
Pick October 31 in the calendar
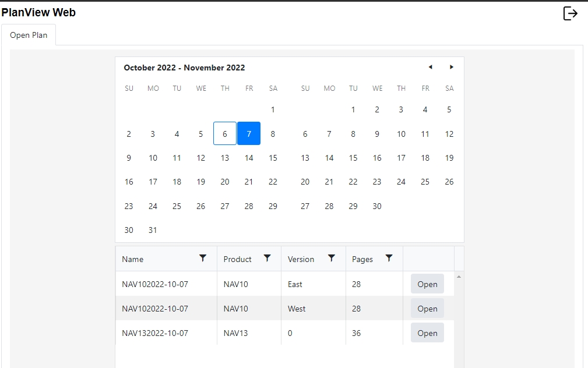[x=153, y=230]
